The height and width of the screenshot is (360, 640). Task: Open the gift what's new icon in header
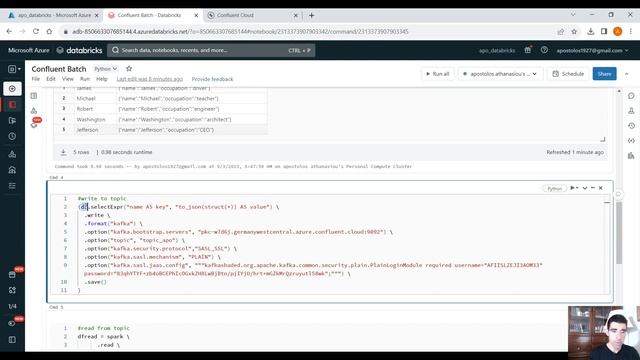tap(528, 50)
